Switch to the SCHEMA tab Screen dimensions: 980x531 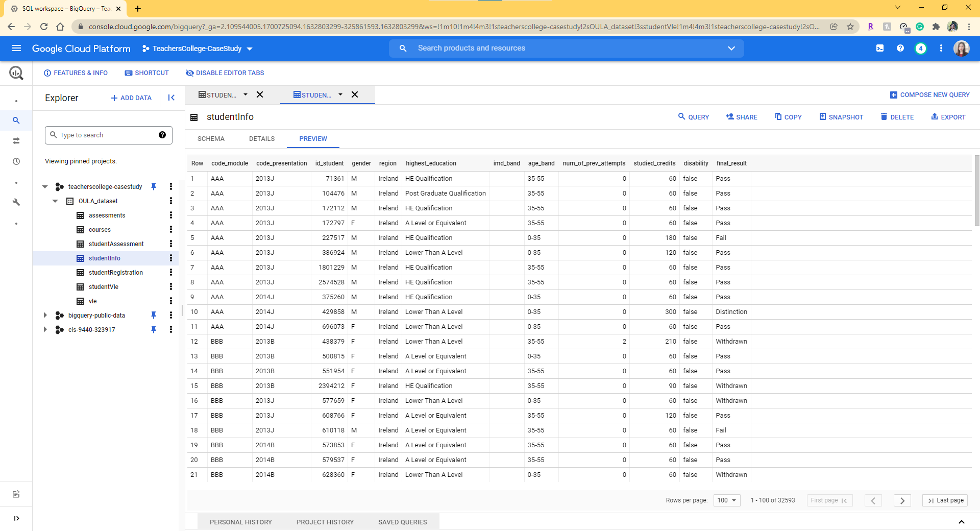(210, 138)
